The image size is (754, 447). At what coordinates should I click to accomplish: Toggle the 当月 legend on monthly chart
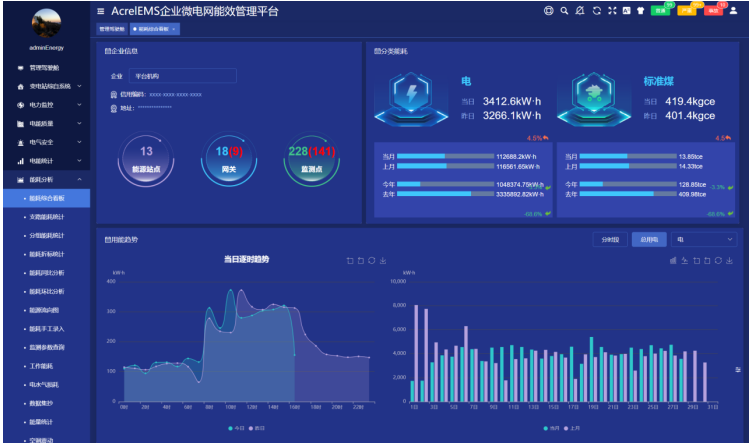tap(551, 428)
